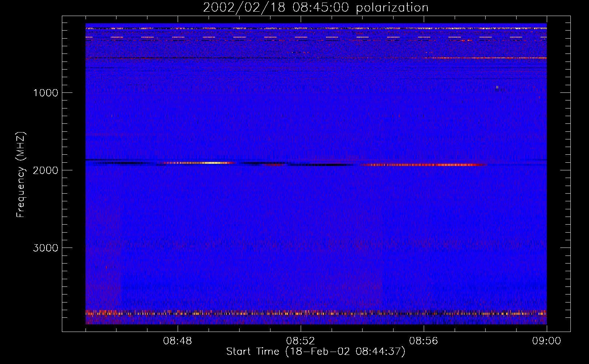
Task: Click the long red emission band after 08:54
Action: coord(424,165)
